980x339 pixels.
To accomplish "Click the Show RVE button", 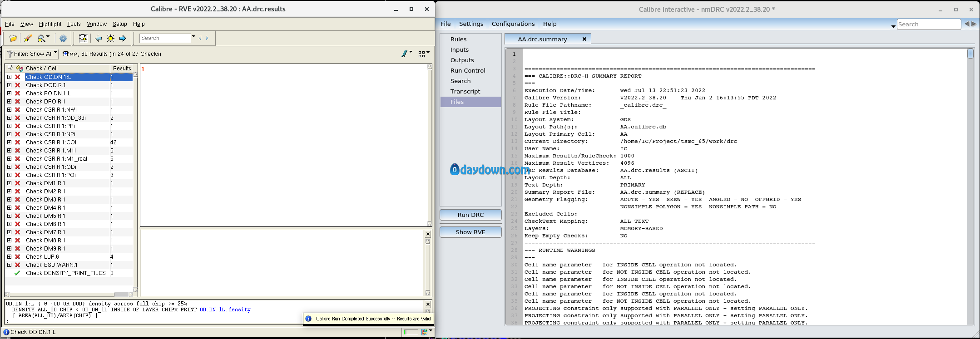I will (x=470, y=232).
